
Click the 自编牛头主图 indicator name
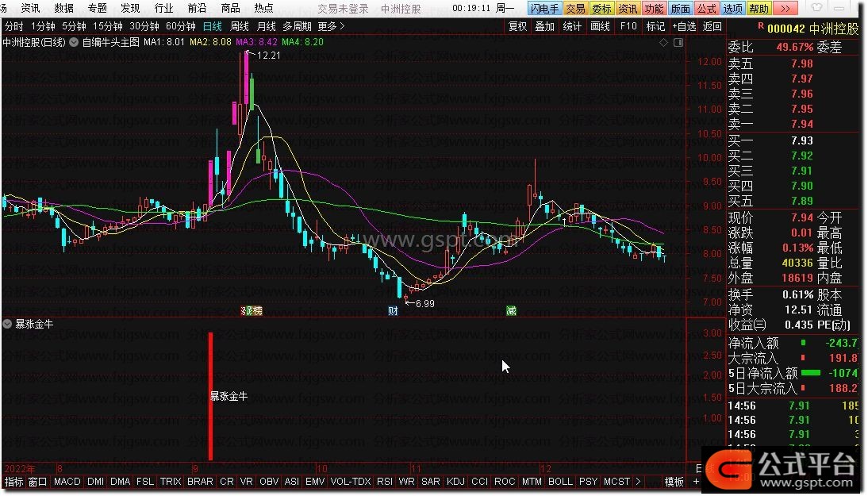point(111,42)
